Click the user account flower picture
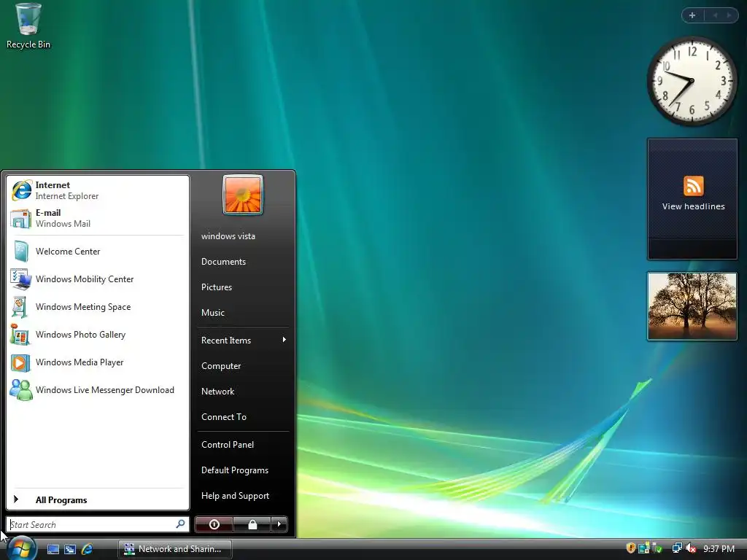Image resolution: width=747 pixels, height=560 pixels. click(242, 195)
